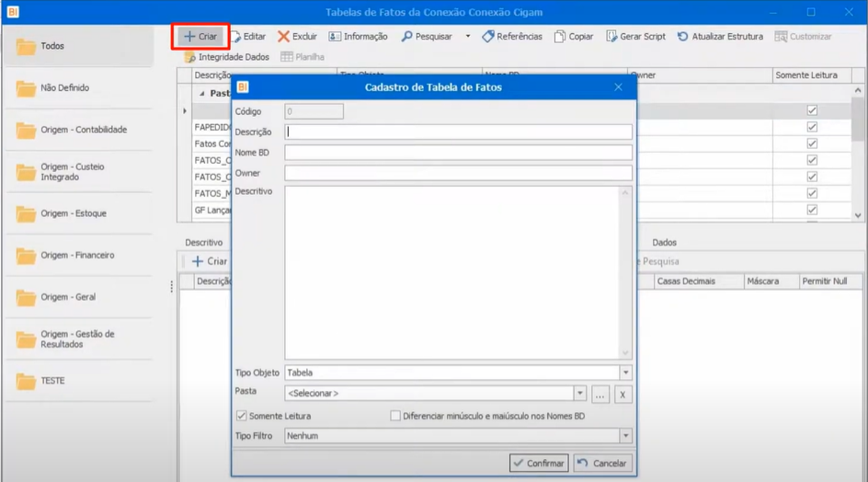Toggle Somente Leitura checkbox in FAPEDID row

812,127
